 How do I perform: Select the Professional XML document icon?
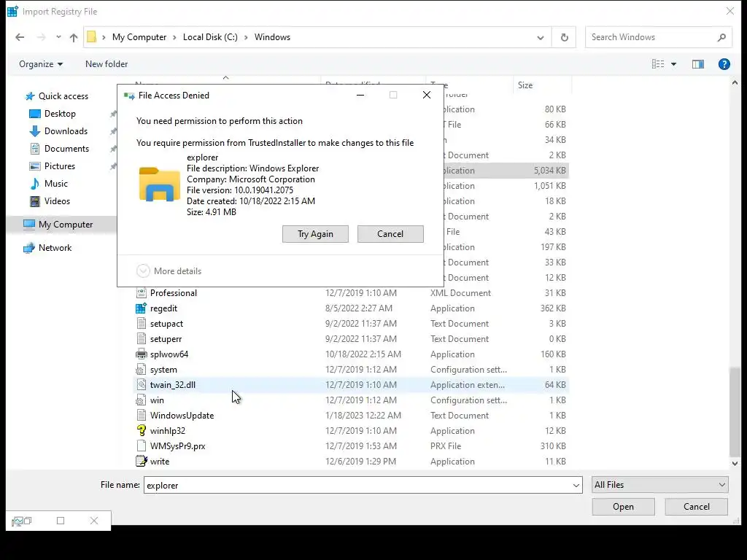[141, 293]
